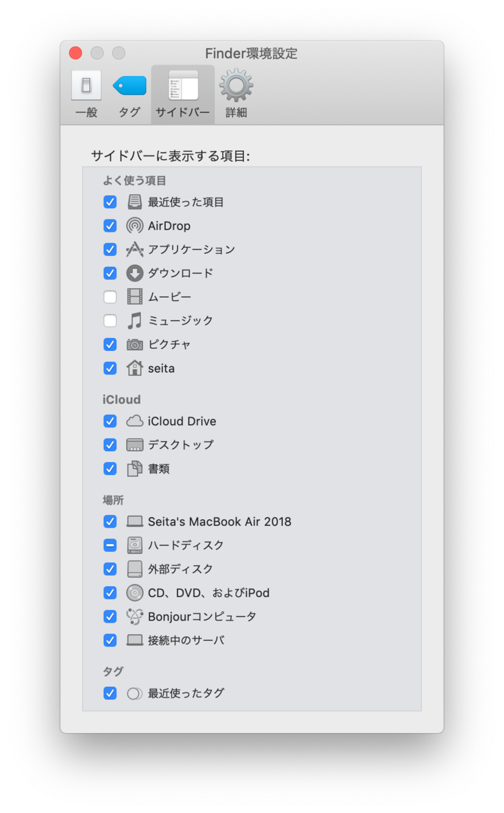Screen dimensions: 504x813
Task: Open the タグ (Tags) preferences tab
Action: click(x=129, y=95)
